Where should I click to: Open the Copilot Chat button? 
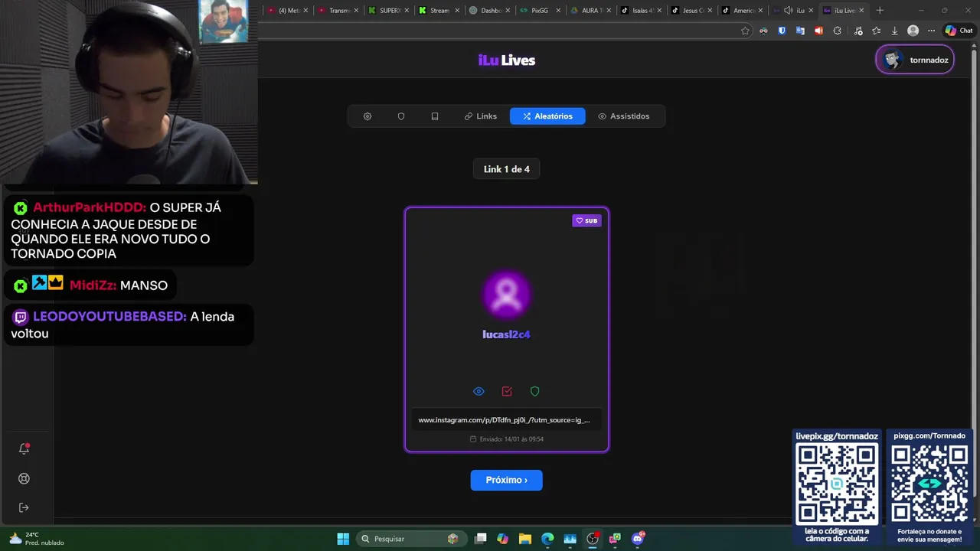pyautogui.click(x=960, y=31)
